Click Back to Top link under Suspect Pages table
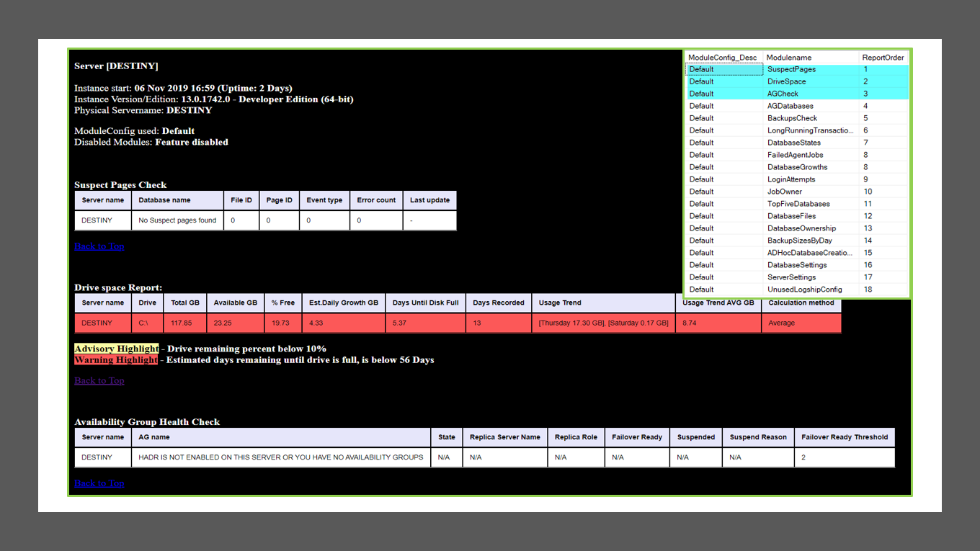Image resolution: width=980 pixels, height=551 pixels. (99, 246)
